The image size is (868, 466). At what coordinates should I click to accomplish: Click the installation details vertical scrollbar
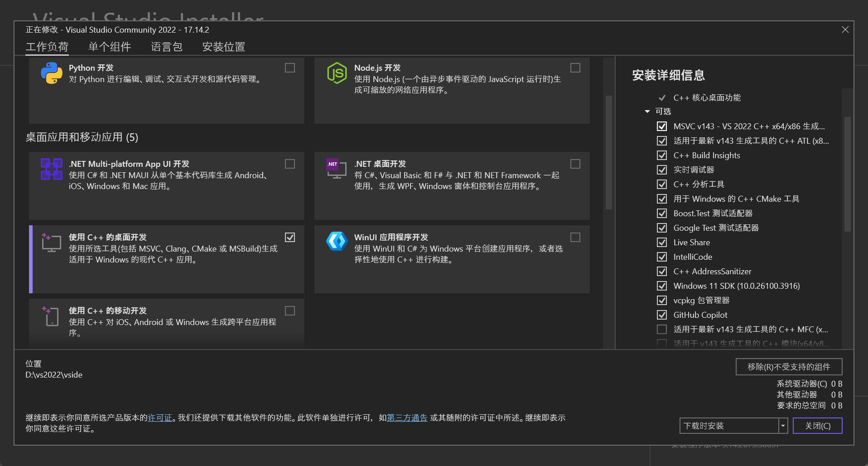coord(847,175)
